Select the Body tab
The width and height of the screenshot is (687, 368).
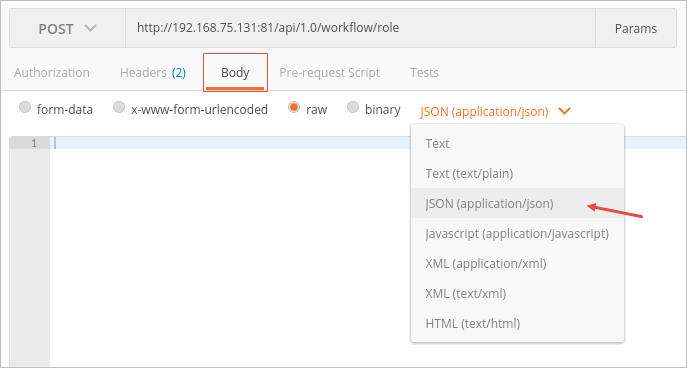point(235,72)
